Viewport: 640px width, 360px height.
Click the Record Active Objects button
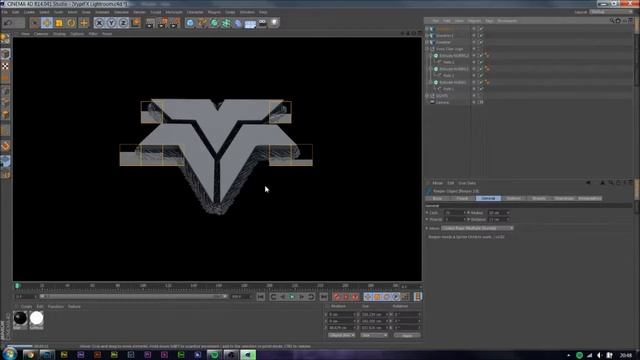pyautogui.click(x=336, y=297)
